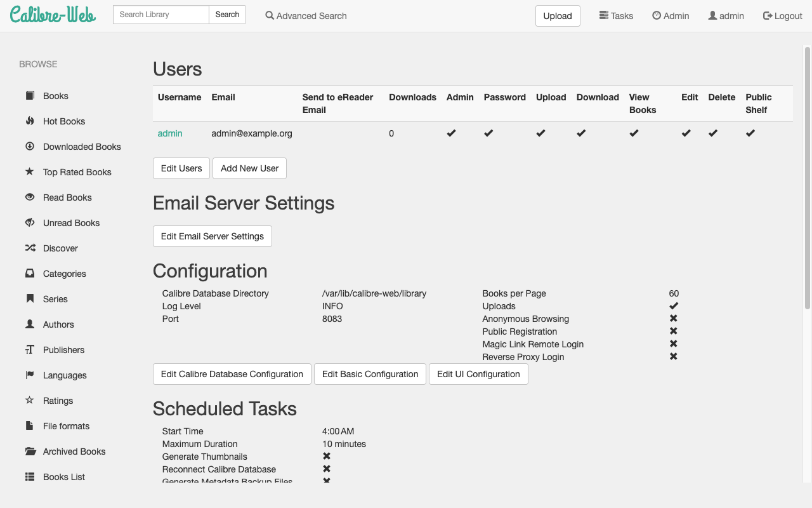The width and height of the screenshot is (812, 508).
Task: Click Edit Basic Configuration button
Action: pyautogui.click(x=370, y=374)
